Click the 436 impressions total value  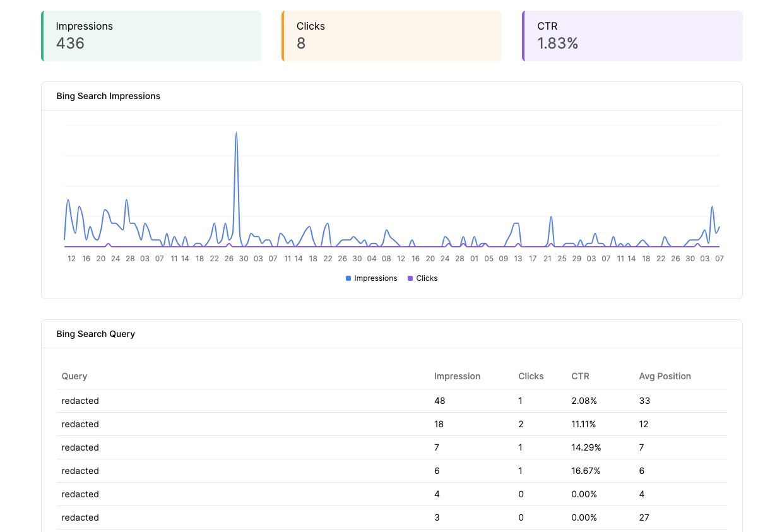70,43
